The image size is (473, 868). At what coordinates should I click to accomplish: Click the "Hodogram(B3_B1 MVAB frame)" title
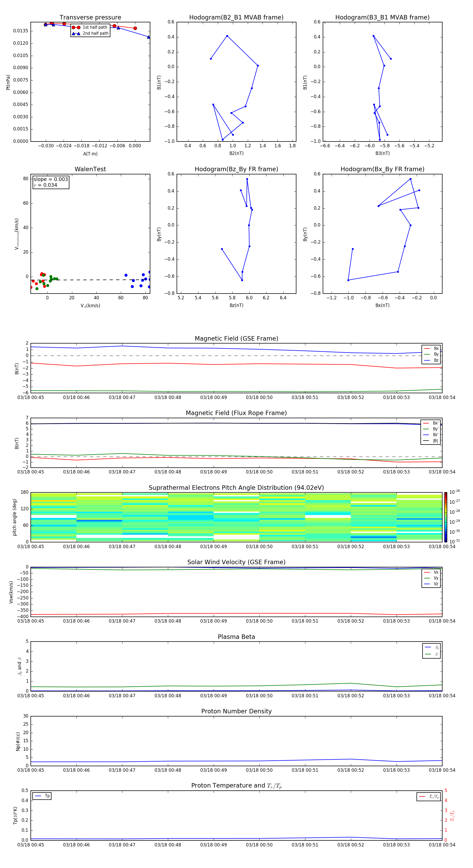(x=382, y=18)
